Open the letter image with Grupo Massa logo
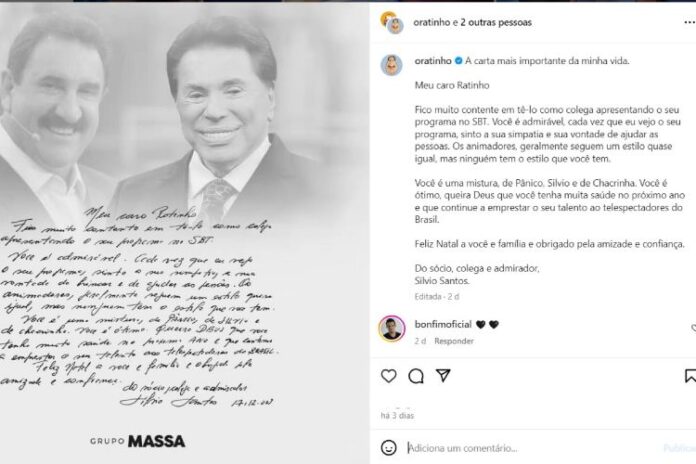Viewport: 696px width, 464px height. 185,234
